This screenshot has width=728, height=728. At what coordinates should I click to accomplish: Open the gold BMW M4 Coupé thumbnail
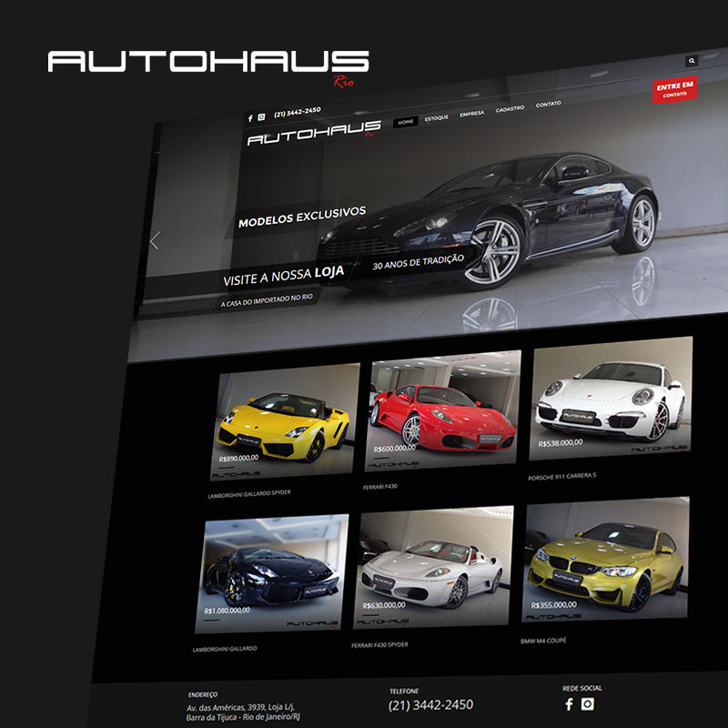pyautogui.click(x=605, y=560)
